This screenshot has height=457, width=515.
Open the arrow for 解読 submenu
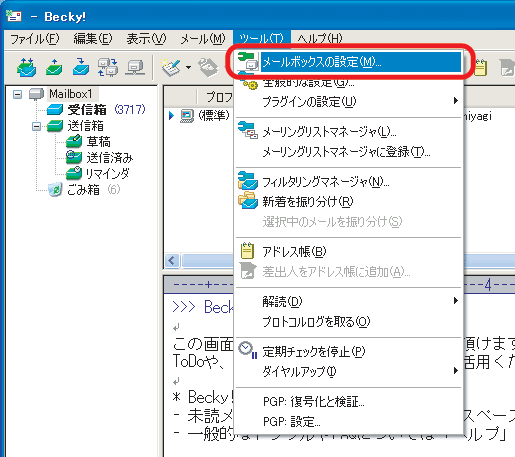(x=456, y=301)
